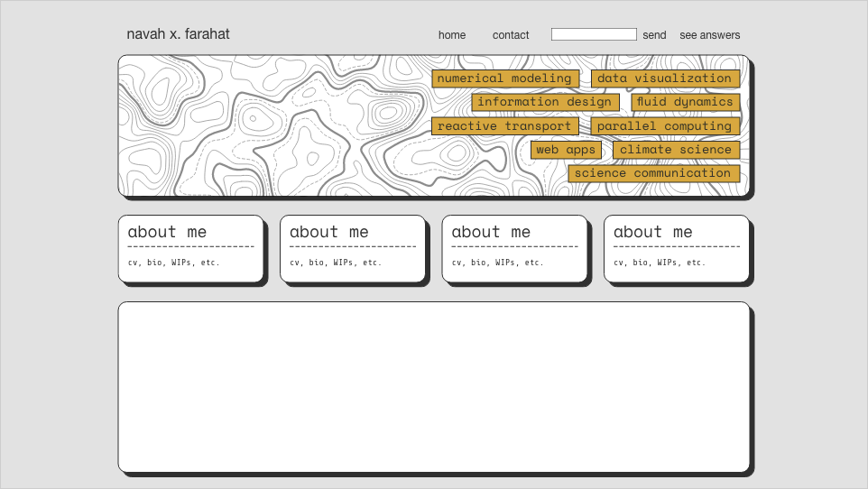The height and width of the screenshot is (489, 868).
Task: Click the fluid dynamics tag
Action: [x=684, y=102]
